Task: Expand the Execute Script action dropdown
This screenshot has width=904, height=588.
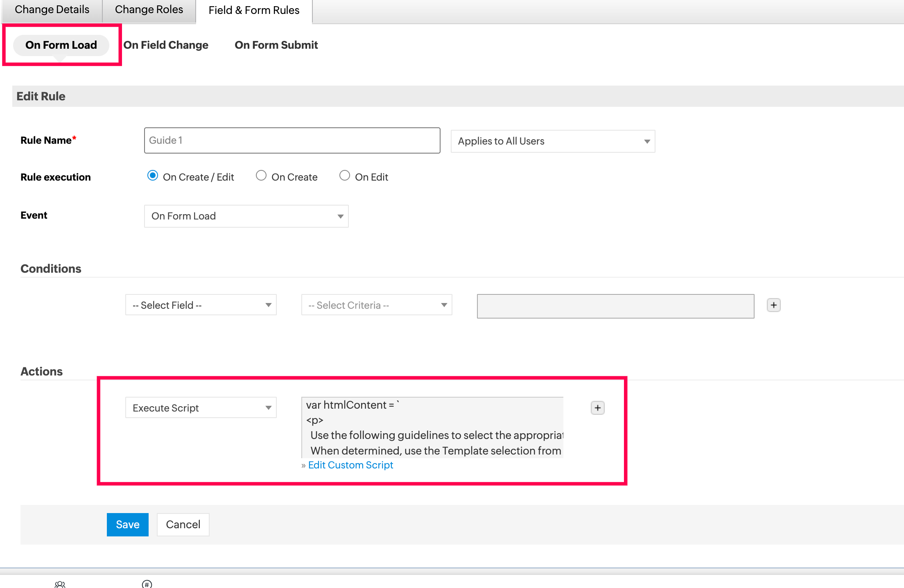Action: 201,408
